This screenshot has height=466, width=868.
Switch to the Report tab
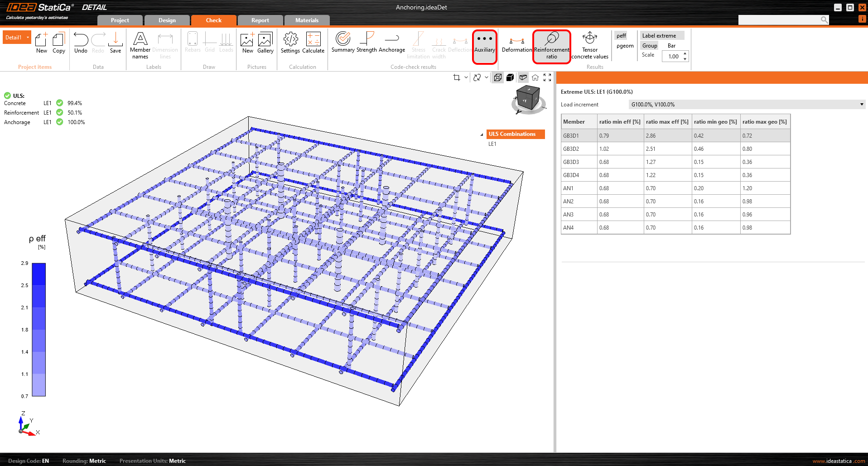click(x=260, y=20)
